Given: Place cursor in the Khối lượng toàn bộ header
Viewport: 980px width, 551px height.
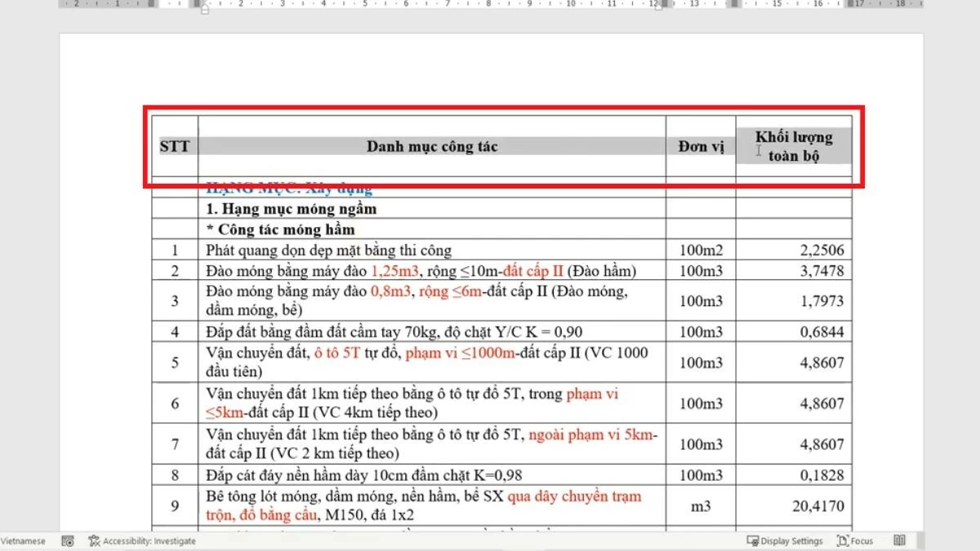Looking at the screenshot, I should click(x=794, y=144).
